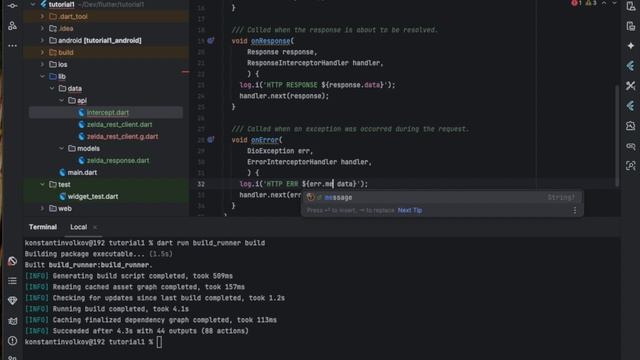This screenshot has height=360, width=640.
Task: Open the Gemini sparkle icon in the right bar
Action: tap(631, 46)
